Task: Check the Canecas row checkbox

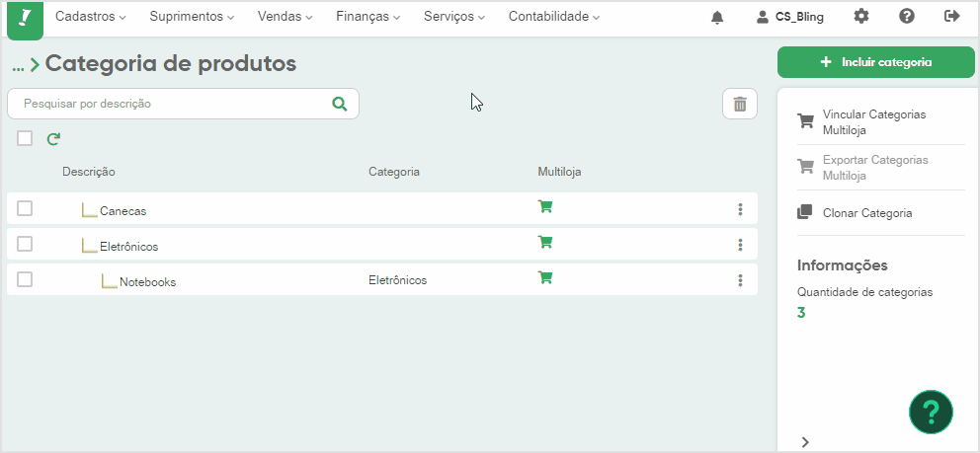Action: click(25, 208)
